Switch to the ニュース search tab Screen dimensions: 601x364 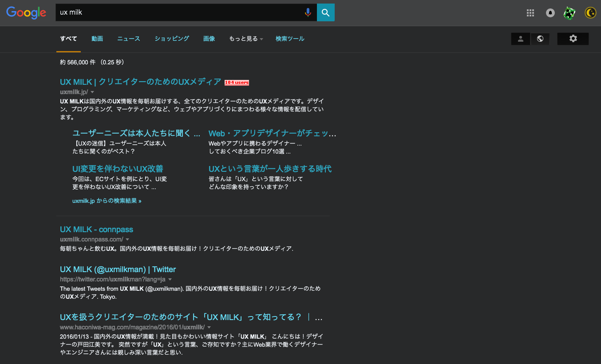pyautogui.click(x=128, y=39)
